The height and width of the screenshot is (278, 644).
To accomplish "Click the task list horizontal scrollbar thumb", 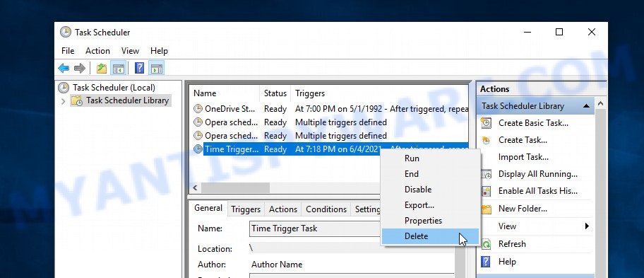I will pos(235,188).
